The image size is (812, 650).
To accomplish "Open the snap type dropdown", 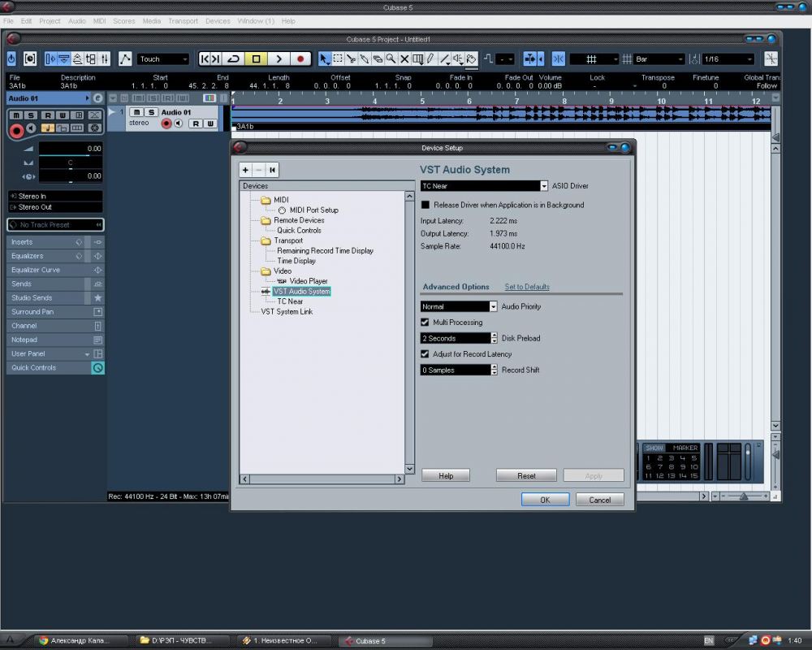I will click(594, 59).
